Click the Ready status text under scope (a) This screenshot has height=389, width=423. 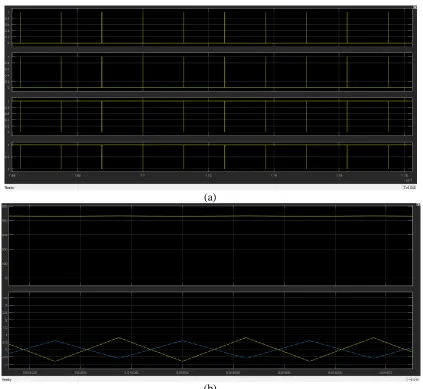[9, 188]
